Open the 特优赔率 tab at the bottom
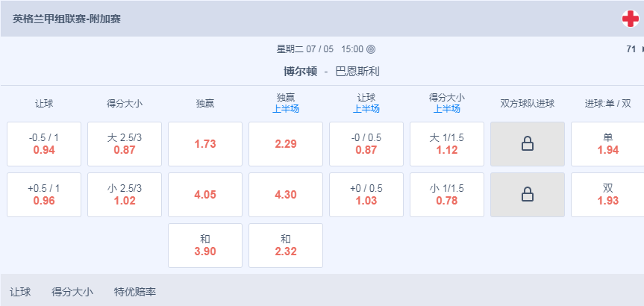The width and height of the screenshot is (644, 306). coord(135,293)
